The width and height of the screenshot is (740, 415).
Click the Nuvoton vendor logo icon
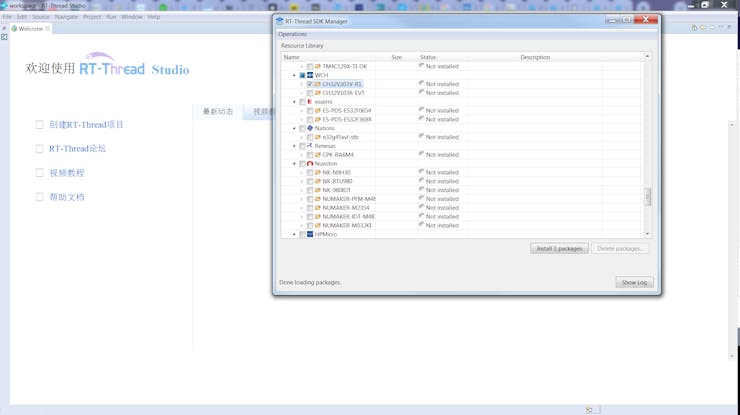[x=310, y=164]
